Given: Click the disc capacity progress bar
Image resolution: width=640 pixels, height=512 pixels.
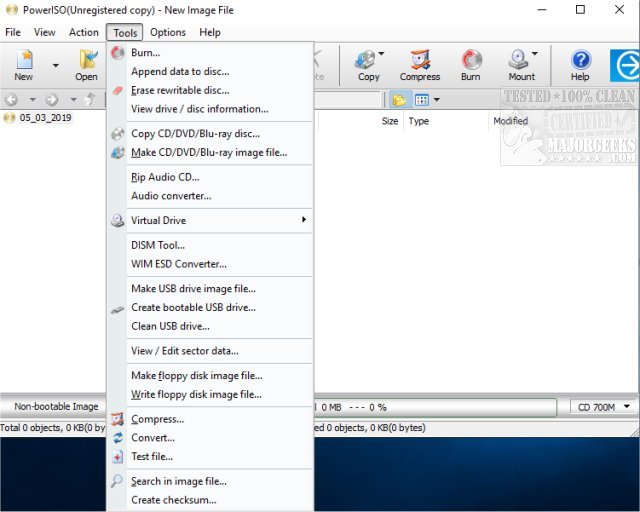Looking at the screenshot, I should coord(435,407).
